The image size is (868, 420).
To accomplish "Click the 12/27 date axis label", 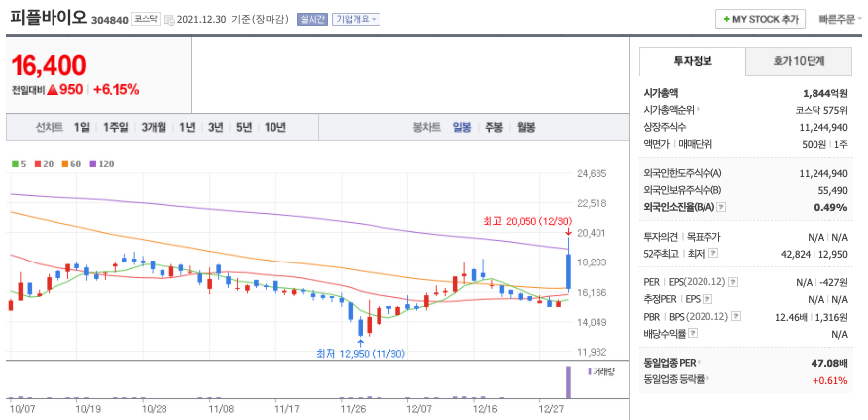I will [x=550, y=409].
